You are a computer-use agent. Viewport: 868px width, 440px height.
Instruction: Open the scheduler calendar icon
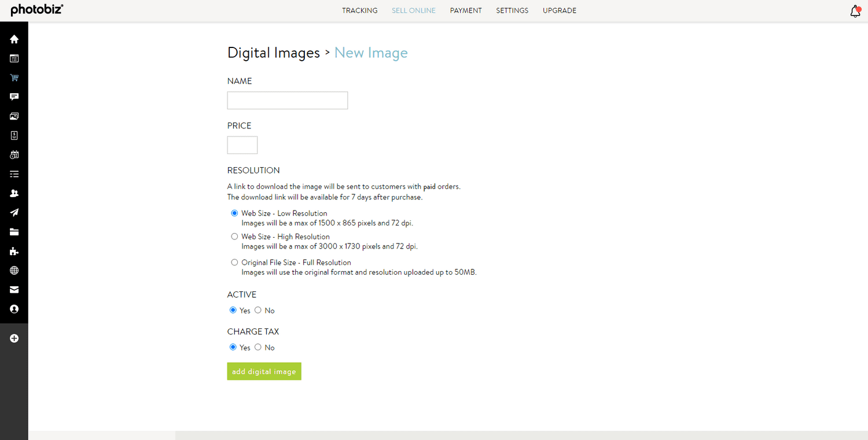coord(14,154)
